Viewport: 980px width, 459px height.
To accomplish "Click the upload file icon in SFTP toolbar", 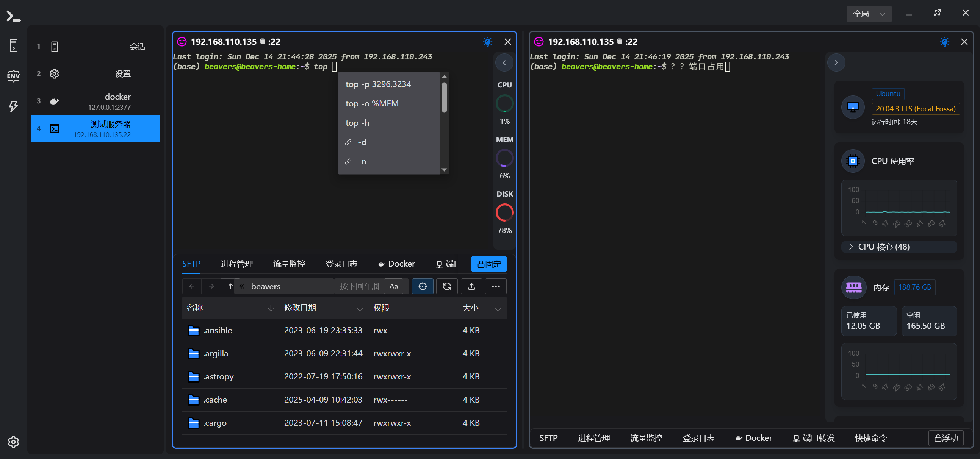I will click(471, 286).
